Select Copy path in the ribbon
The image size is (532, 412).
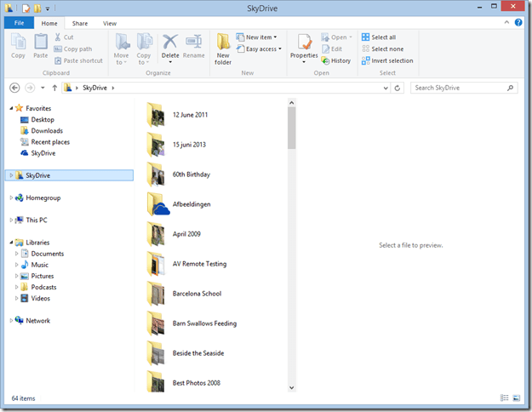click(73, 49)
